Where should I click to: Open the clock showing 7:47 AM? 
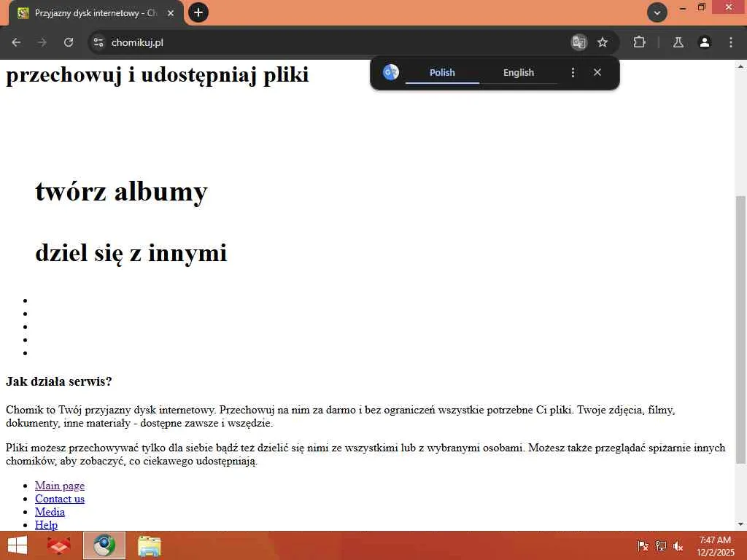coord(715,546)
